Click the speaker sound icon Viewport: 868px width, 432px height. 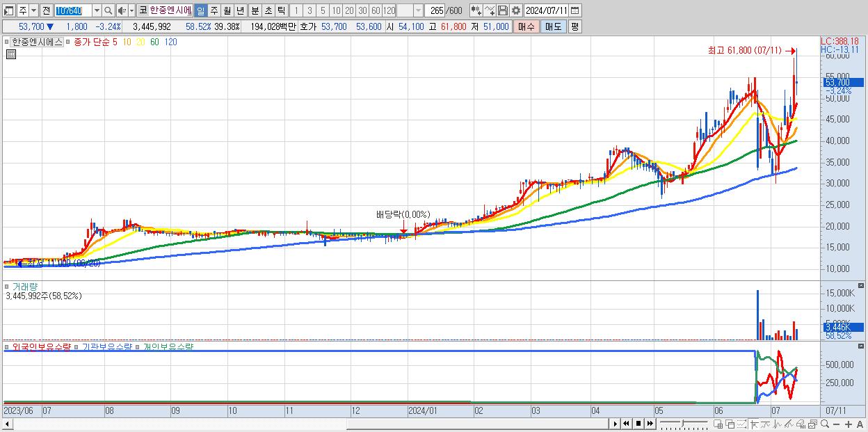coord(121,10)
